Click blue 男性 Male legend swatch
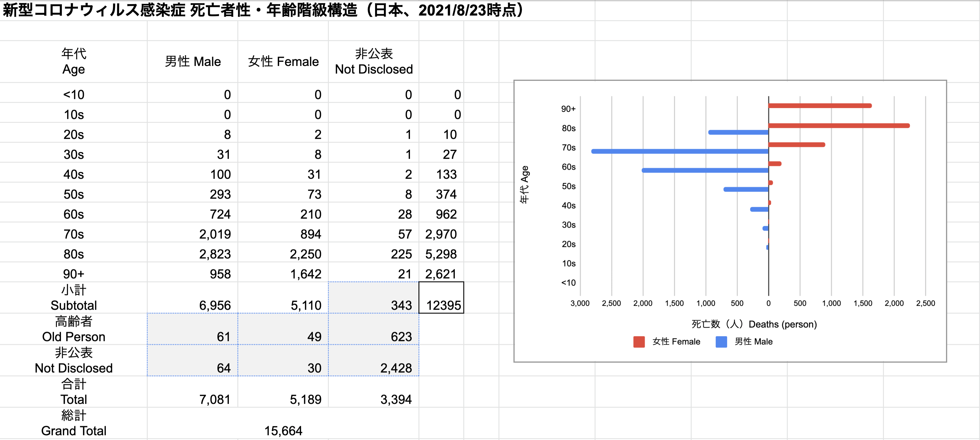Screen dimensions: 980x440 [721, 342]
